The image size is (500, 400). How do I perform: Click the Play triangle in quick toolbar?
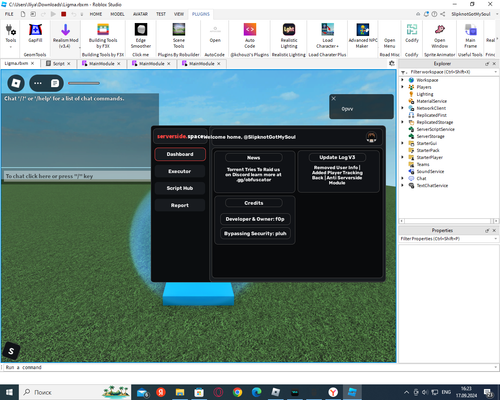[x=53, y=14]
